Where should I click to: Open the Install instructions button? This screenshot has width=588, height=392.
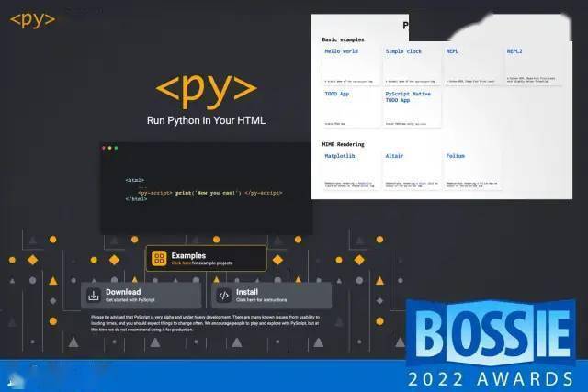pos(272,296)
